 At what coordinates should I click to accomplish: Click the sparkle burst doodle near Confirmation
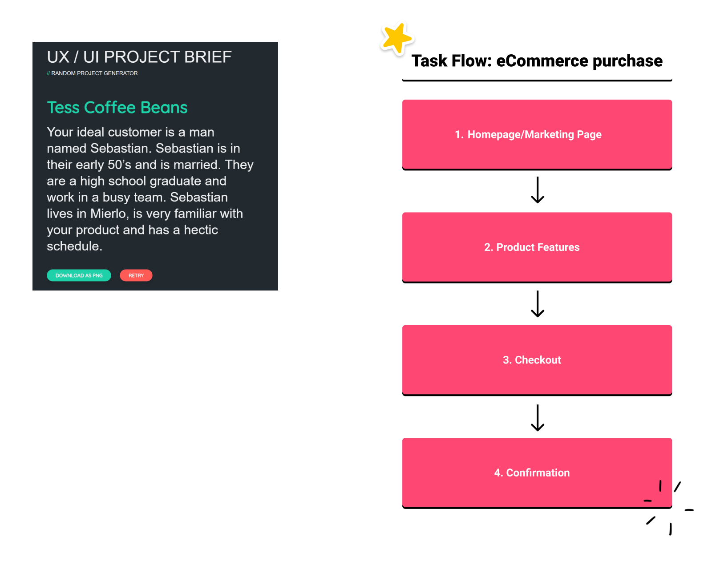pyautogui.click(x=669, y=508)
